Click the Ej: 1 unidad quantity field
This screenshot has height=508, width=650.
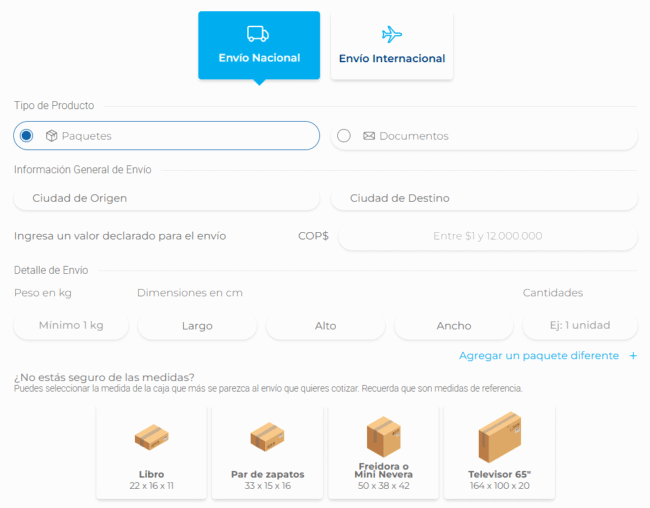point(580,326)
